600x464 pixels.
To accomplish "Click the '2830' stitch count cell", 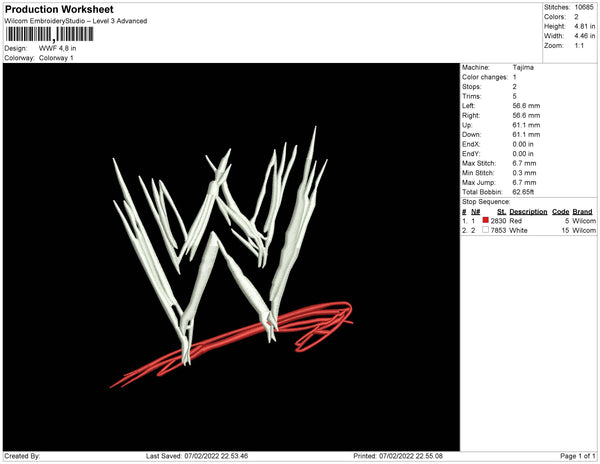I will tap(498, 221).
